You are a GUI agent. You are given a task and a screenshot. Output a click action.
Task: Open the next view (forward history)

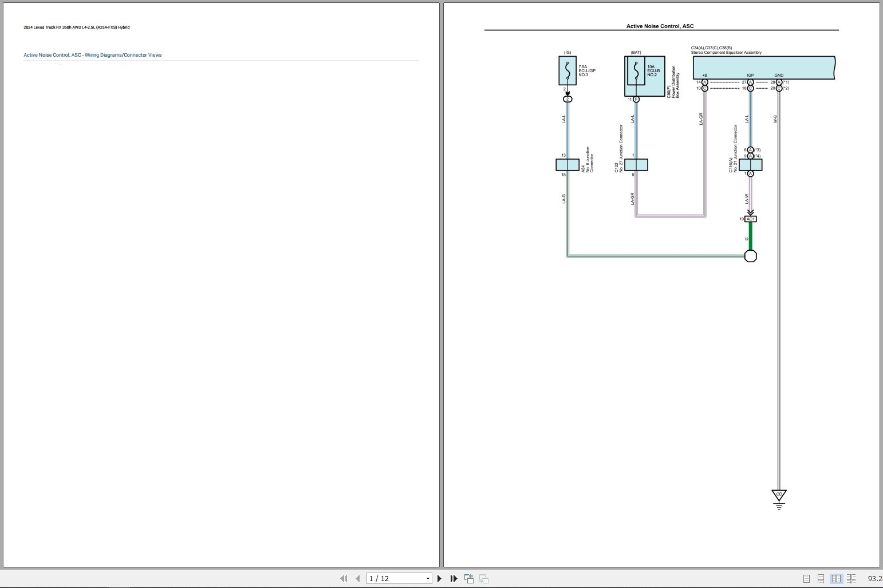[x=483, y=578]
